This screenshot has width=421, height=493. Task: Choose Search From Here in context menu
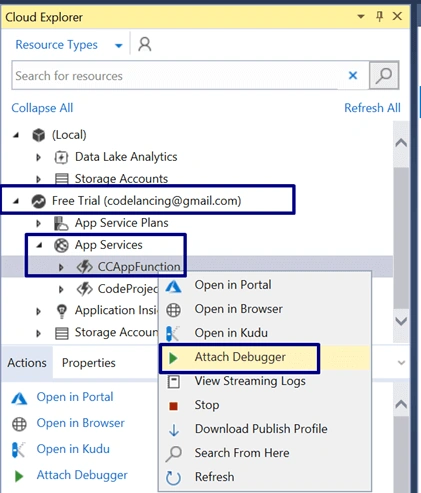(265, 453)
